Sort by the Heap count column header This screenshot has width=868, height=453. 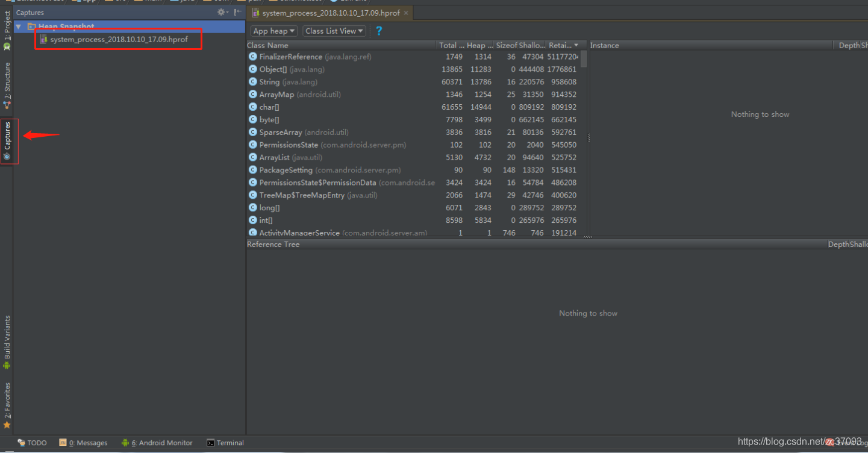[479, 45]
